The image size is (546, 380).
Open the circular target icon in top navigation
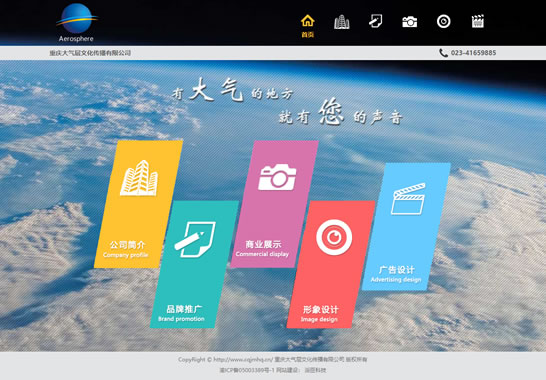(x=444, y=21)
